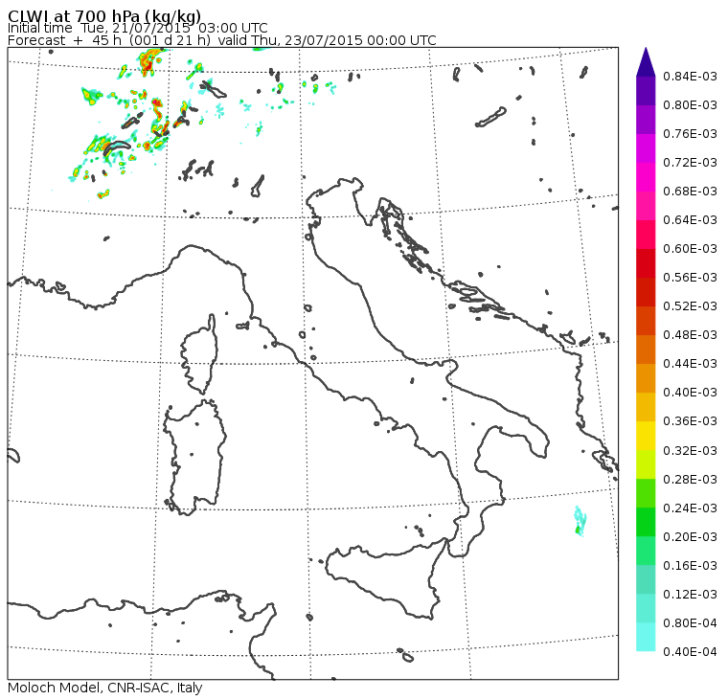Click the 0.60E-03 legend label
The image size is (728, 700).
[x=690, y=249]
